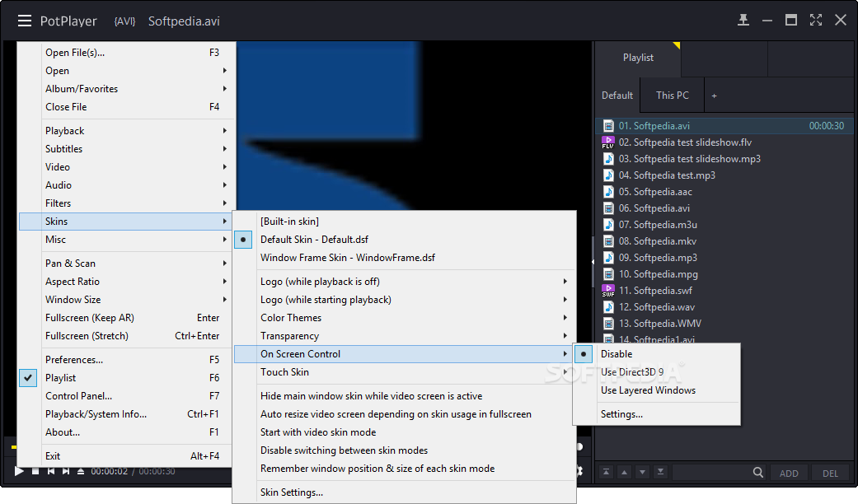Select 12. Softpedia.wav in the playlist
The height and width of the screenshot is (504, 858).
click(724, 306)
